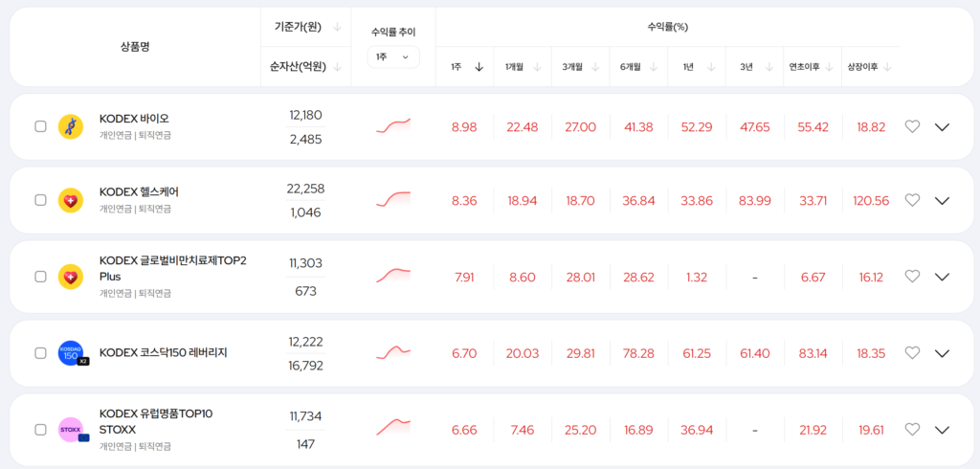The height and width of the screenshot is (469, 980).
Task: Click the KODEX 헬스케어 return trend sparkline
Action: click(393, 200)
